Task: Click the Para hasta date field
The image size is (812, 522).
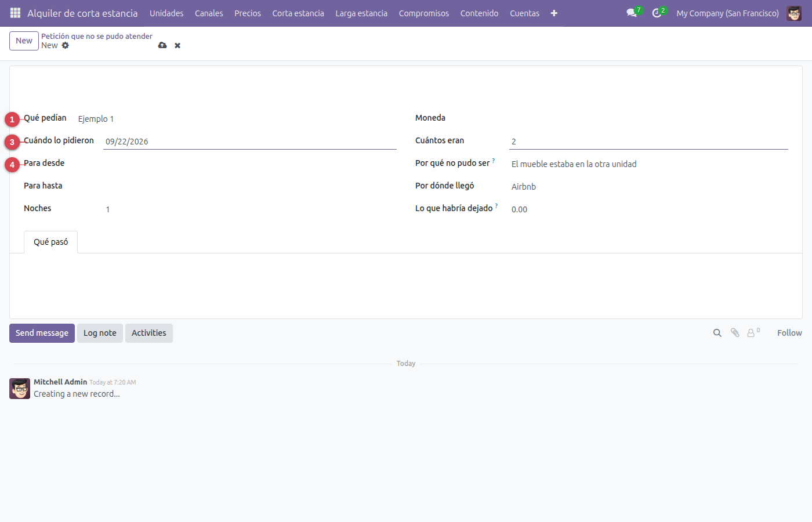Action: [x=250, y=186]
